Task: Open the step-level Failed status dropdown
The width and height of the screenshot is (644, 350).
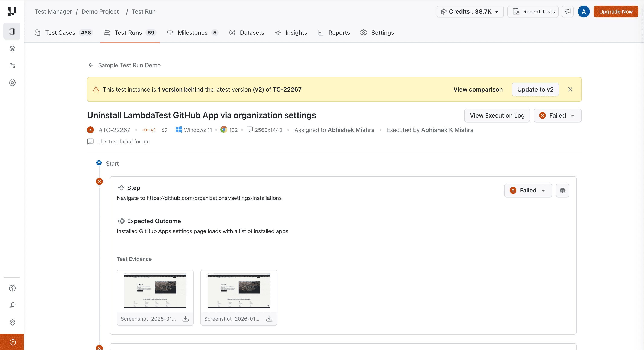Action: (528, 190)
